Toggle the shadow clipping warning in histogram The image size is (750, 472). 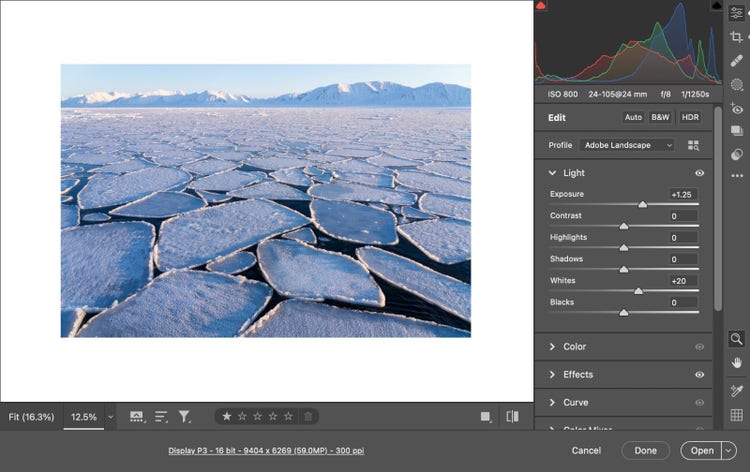[x=541, y=6]
